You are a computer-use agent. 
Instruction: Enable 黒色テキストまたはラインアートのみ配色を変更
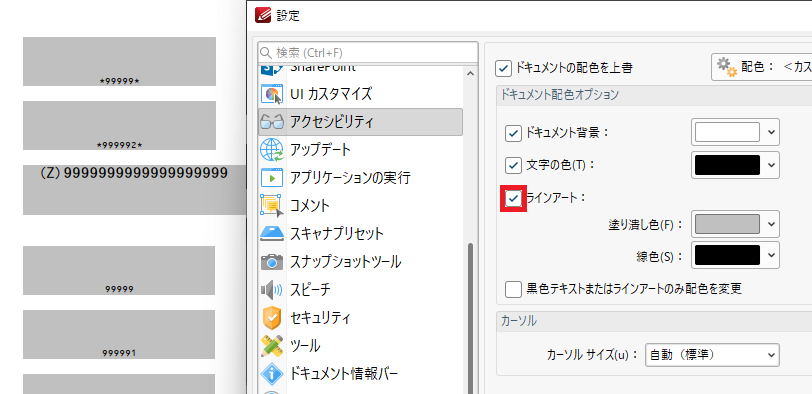[513, 289]
